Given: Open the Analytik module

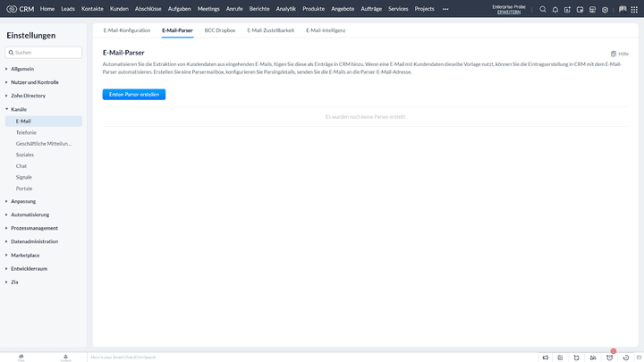Looking at the screenshot, I should pos(286,9).
